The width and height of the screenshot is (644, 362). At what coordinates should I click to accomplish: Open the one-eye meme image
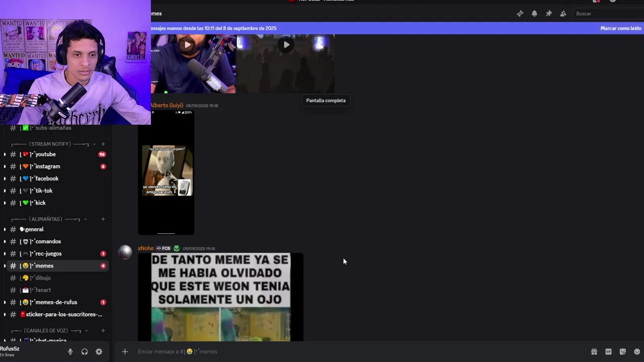(x=220, y=297)
